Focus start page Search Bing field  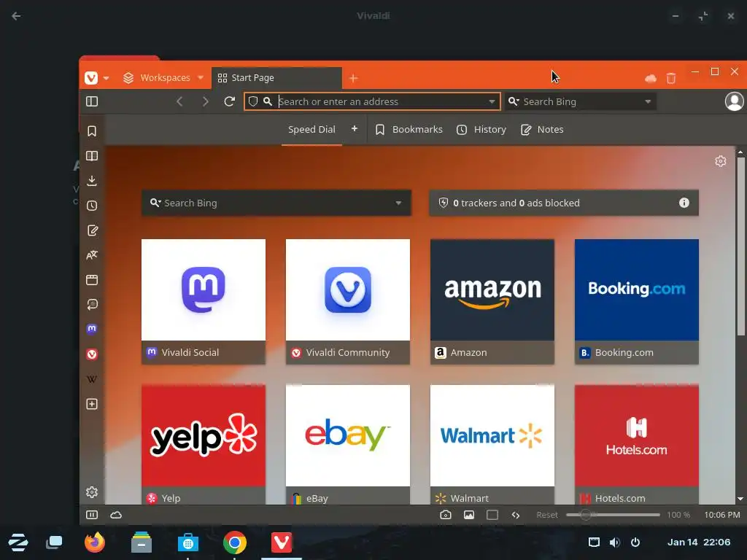click(276, 203)
